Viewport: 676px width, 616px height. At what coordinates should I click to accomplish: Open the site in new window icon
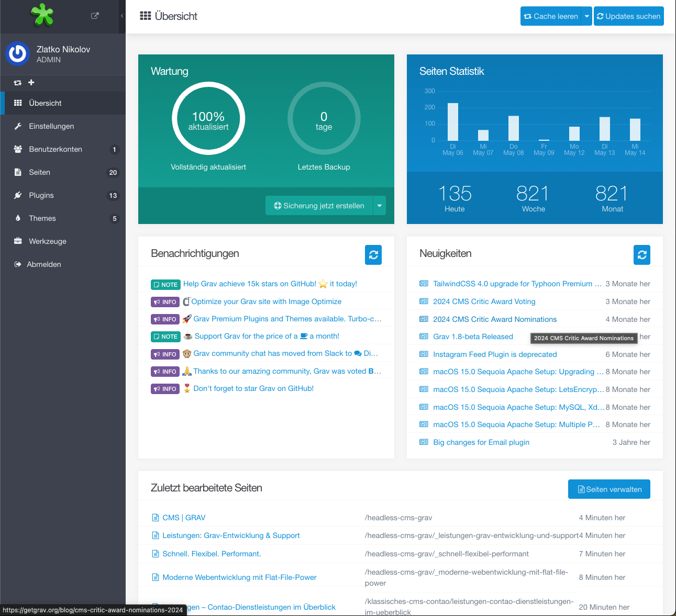[x=95, y=16]
